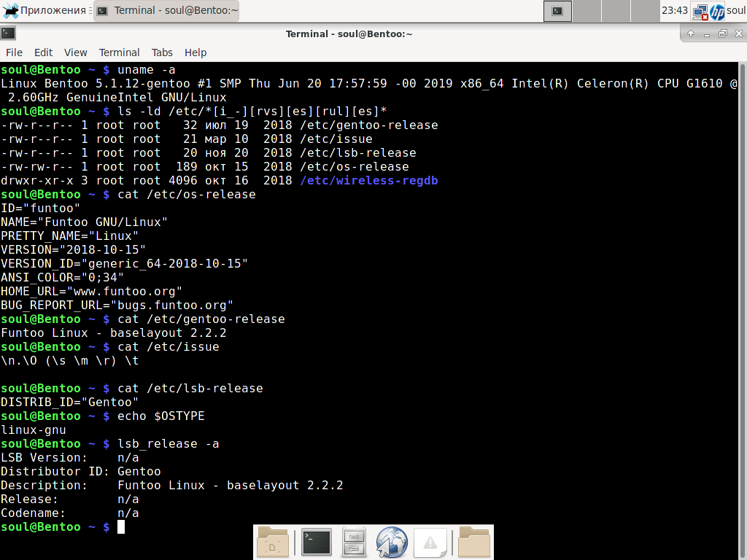Open the soul user menu

(737, 10)
